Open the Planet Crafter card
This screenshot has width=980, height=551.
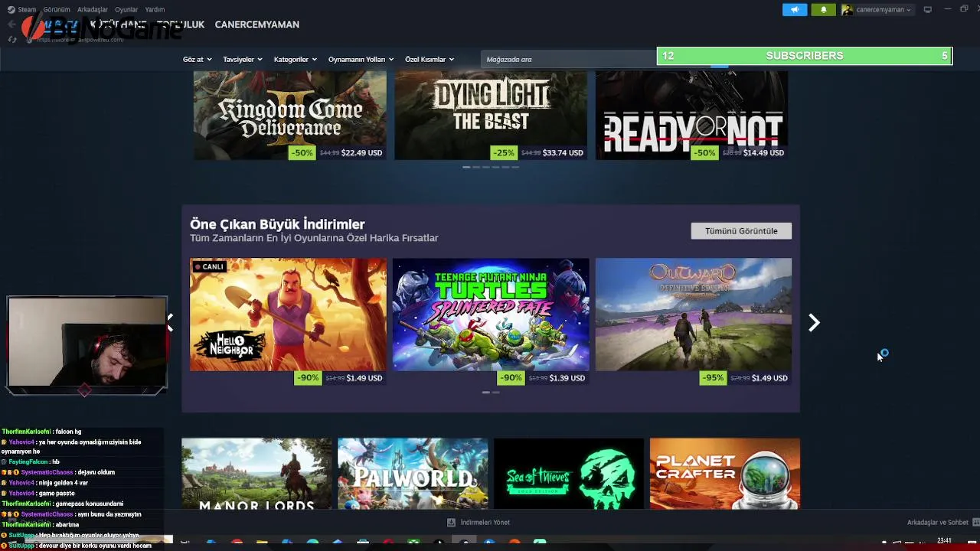(x=725, y=474)
